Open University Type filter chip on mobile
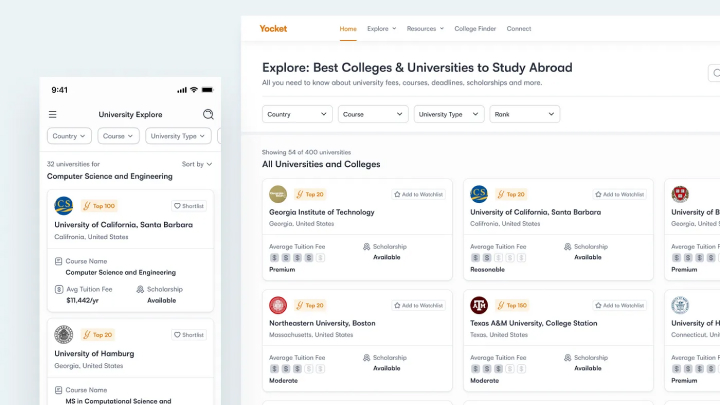The image size is (720, 405). 178,136
